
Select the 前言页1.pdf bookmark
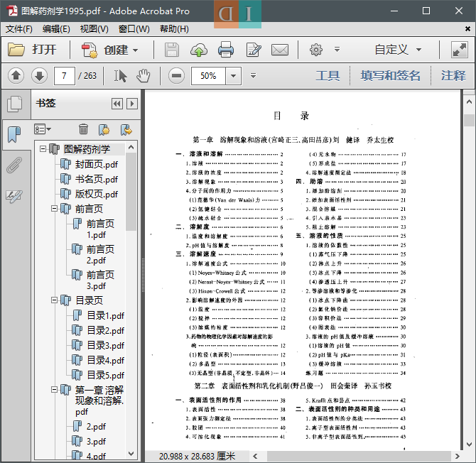point(100,229)
